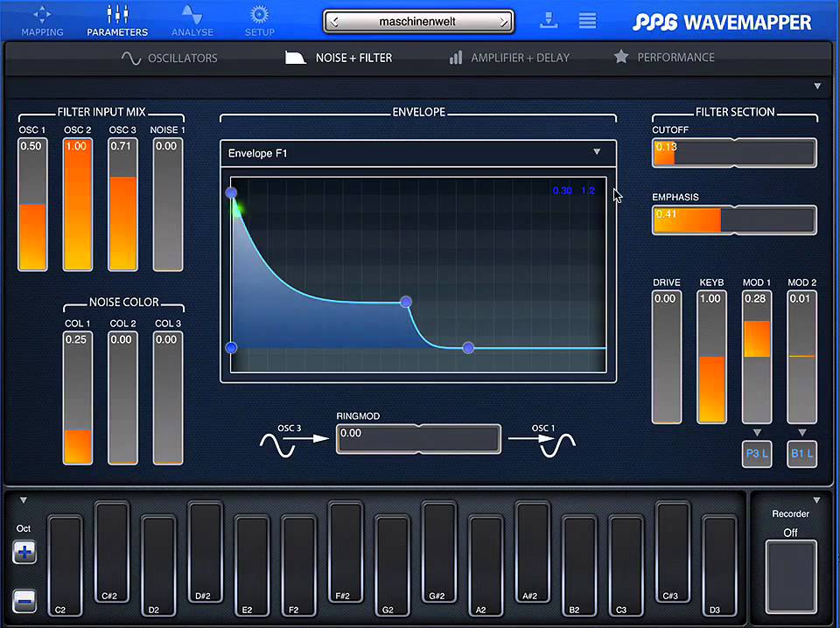This screenshot has height=628, width=840.
Task: Open the Oscillators tab
Action: 169,58
